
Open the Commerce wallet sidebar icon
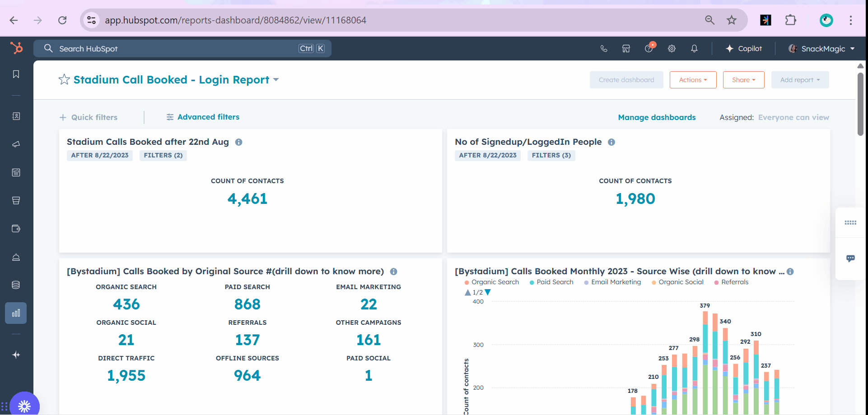pyautogui.click(x=16, y=229)
